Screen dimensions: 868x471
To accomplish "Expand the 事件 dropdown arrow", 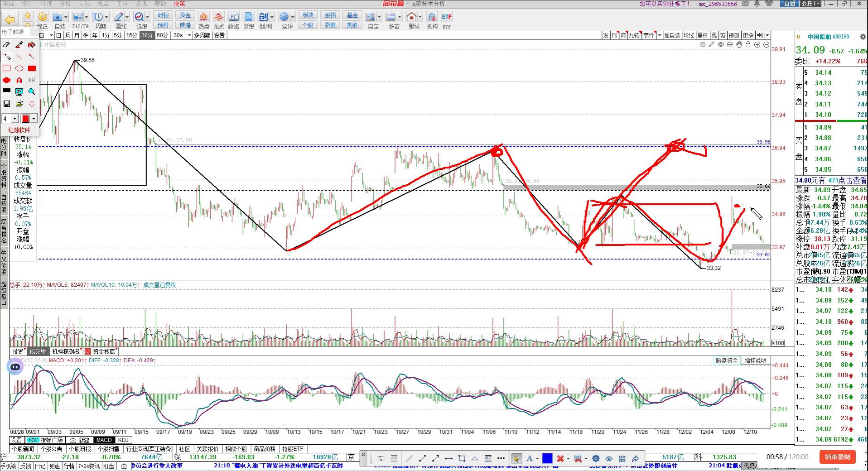I will [659, 35].
